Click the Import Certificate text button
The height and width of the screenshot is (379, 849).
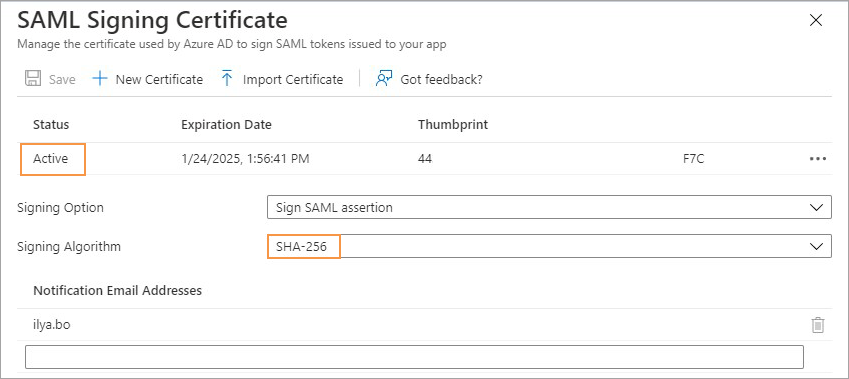[293, 80]
